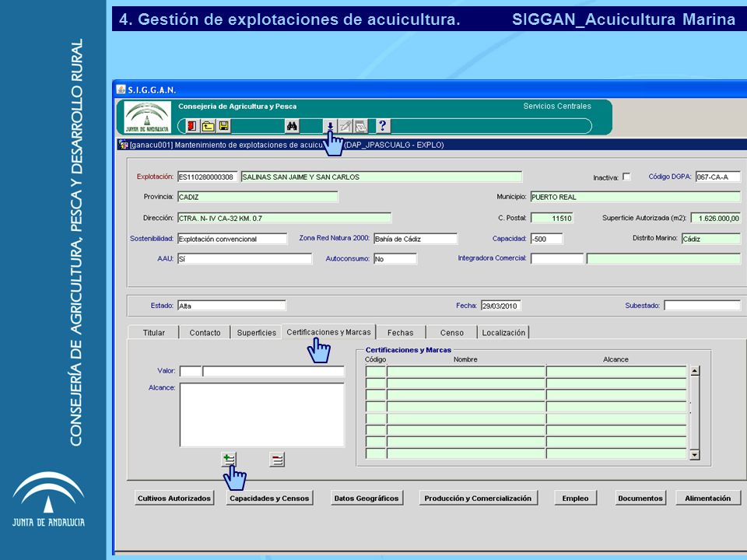Click the Fecha field 29/03/2010
The height and width of the screenshot is (560, 747).
tap(500, 305)
